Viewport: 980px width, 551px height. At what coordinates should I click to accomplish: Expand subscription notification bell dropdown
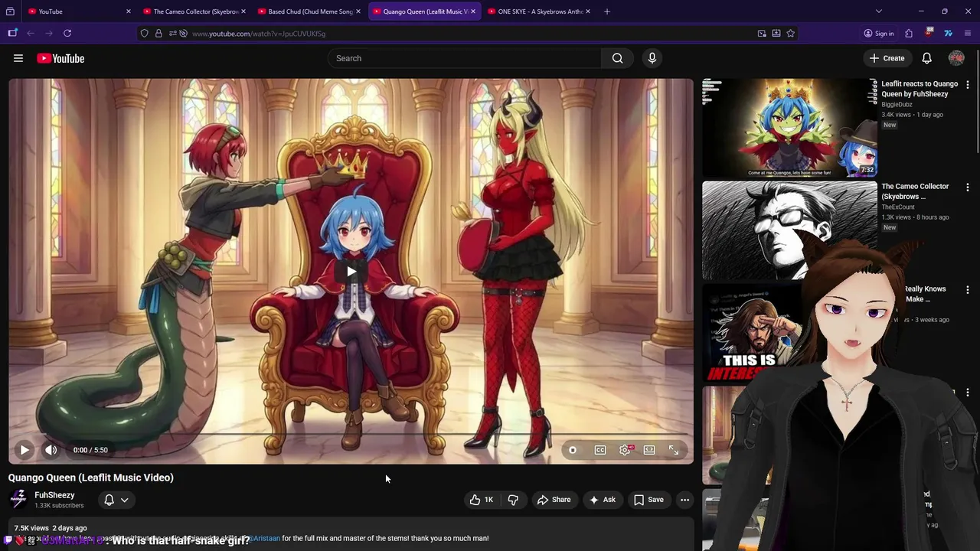point(116,500)
